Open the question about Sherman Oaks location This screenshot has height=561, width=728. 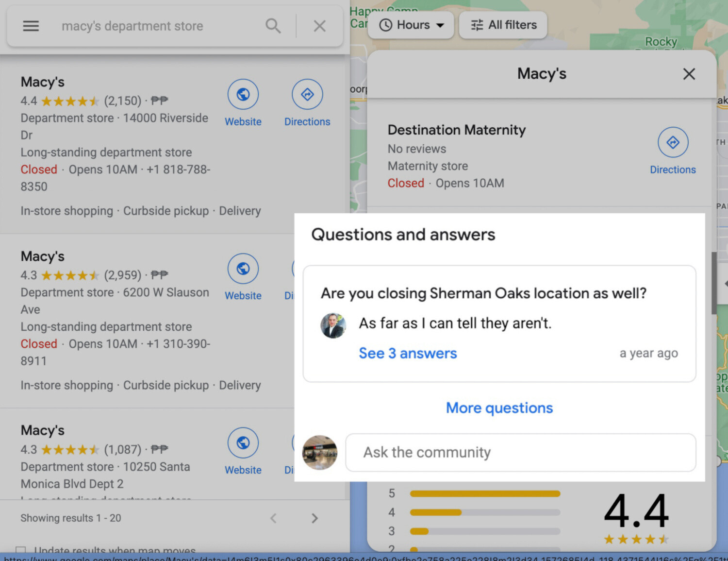pos(483,293)
